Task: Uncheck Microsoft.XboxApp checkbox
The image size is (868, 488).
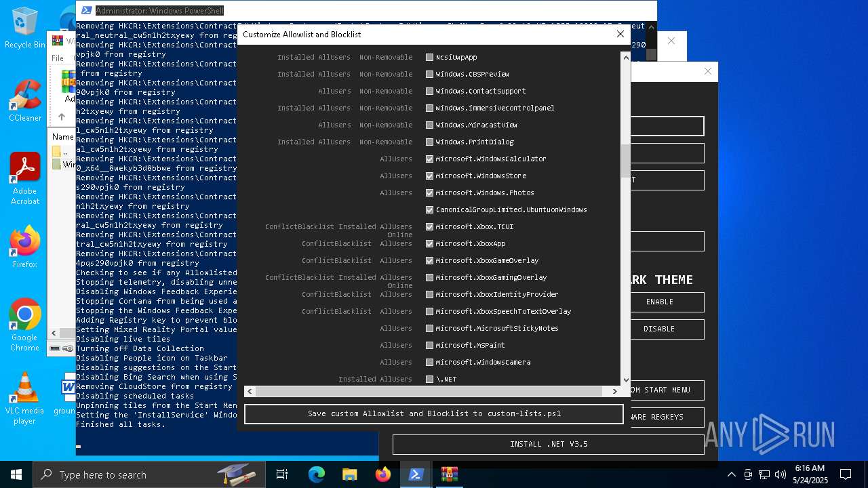Action: pyautogui.click(x=429, y=243)
